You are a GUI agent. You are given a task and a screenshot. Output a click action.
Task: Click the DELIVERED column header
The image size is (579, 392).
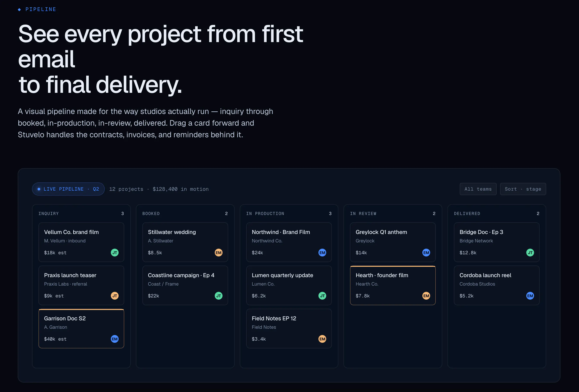(x=467, y=213)
